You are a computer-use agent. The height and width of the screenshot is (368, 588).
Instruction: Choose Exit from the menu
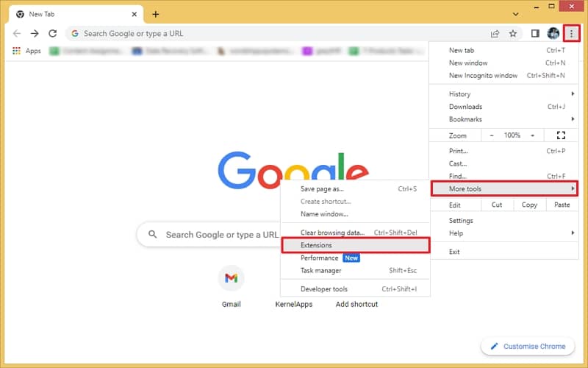click(x=504, y=252)
